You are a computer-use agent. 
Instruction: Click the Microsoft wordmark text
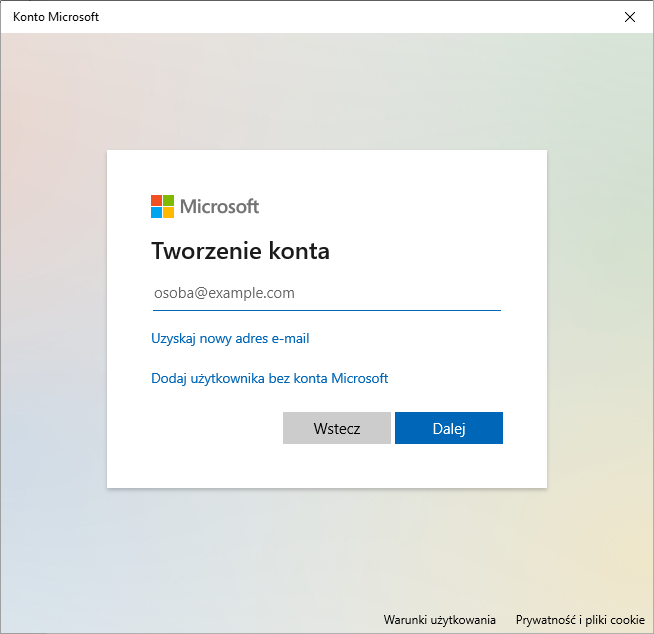pos(219,207)
